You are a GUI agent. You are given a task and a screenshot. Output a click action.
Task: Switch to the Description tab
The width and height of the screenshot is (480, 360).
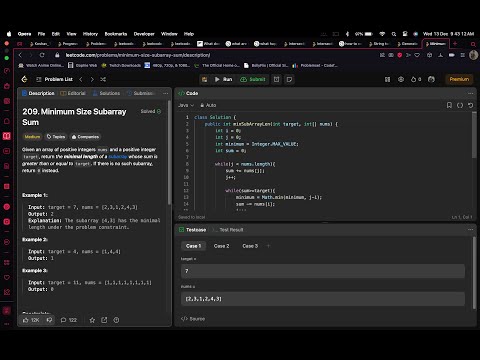(x=38, y=93)
